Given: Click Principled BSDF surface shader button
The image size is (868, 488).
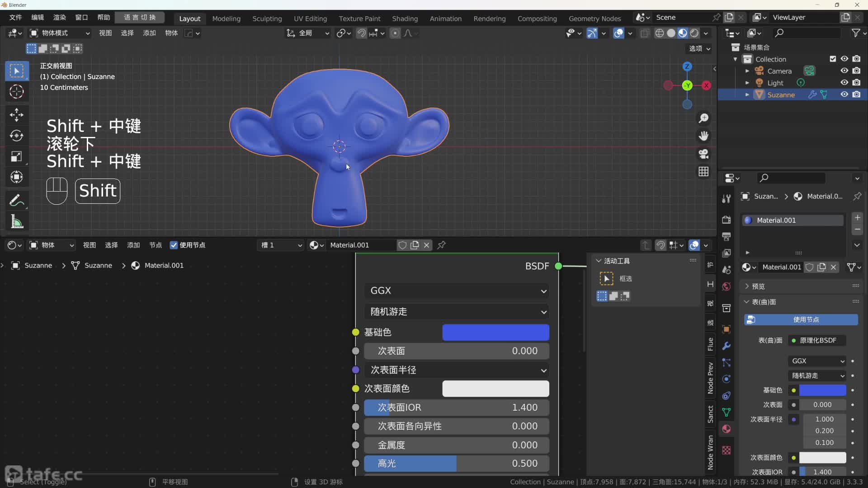Looking at the screenshot, I should (x=817, y=340).
